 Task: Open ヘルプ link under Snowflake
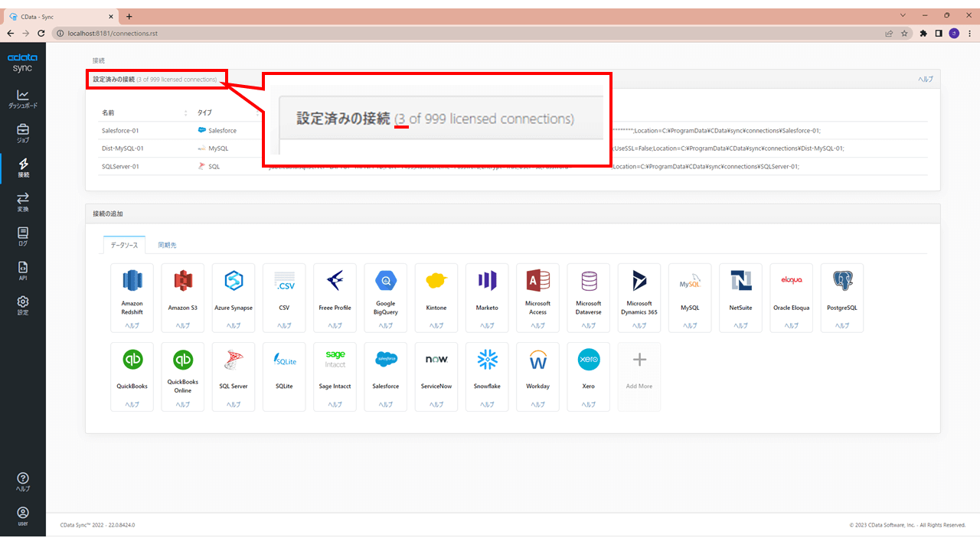point(487,404)
